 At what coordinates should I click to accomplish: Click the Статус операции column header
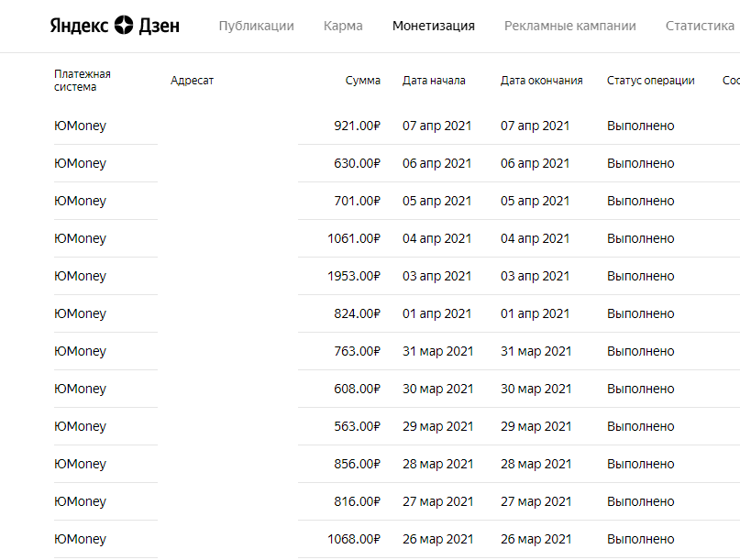(x=650, y=81)
